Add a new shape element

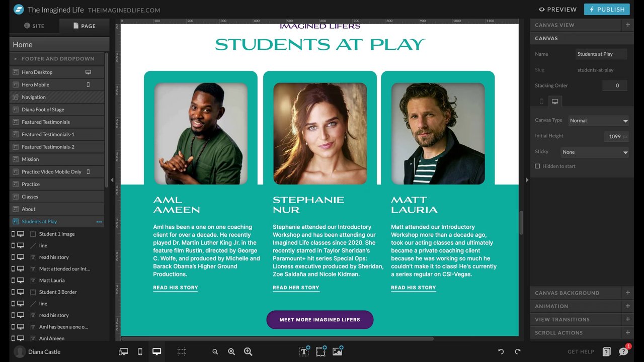click(x=321, y=351)
